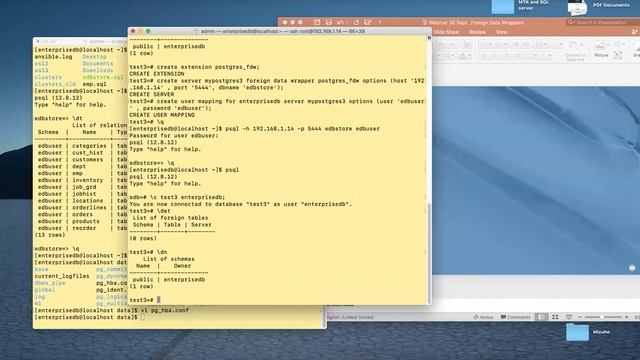
Task: Open the Undo history dropdown arrow
Action: 347,22
